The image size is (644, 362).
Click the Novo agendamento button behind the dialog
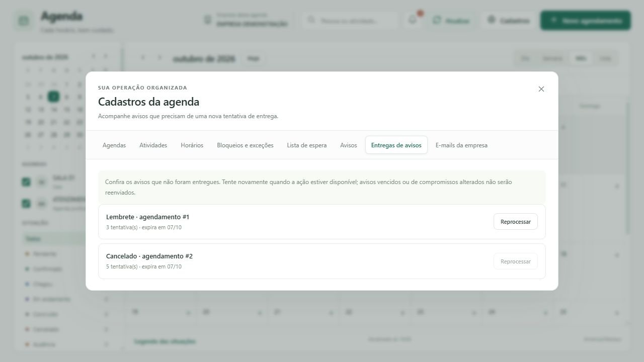coord(586,21)
